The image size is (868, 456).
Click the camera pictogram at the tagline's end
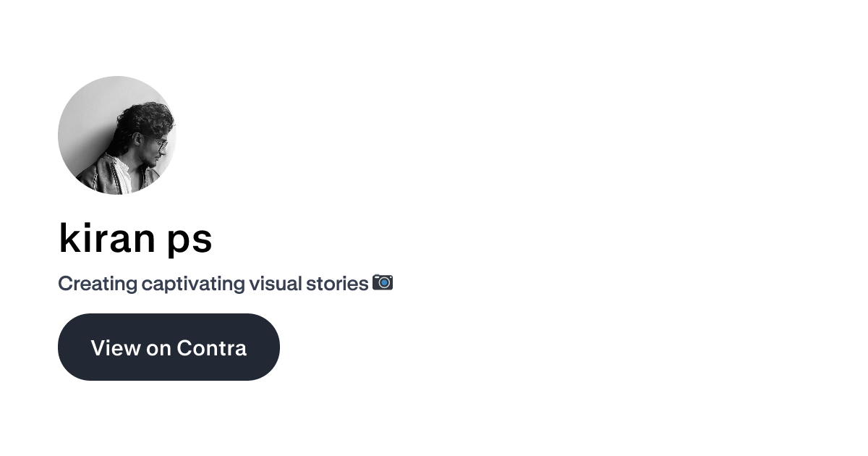point(383,282)
